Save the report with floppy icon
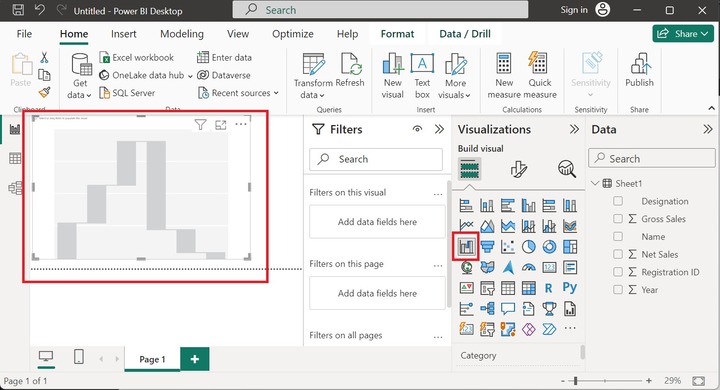 click(x=18, y=10)
